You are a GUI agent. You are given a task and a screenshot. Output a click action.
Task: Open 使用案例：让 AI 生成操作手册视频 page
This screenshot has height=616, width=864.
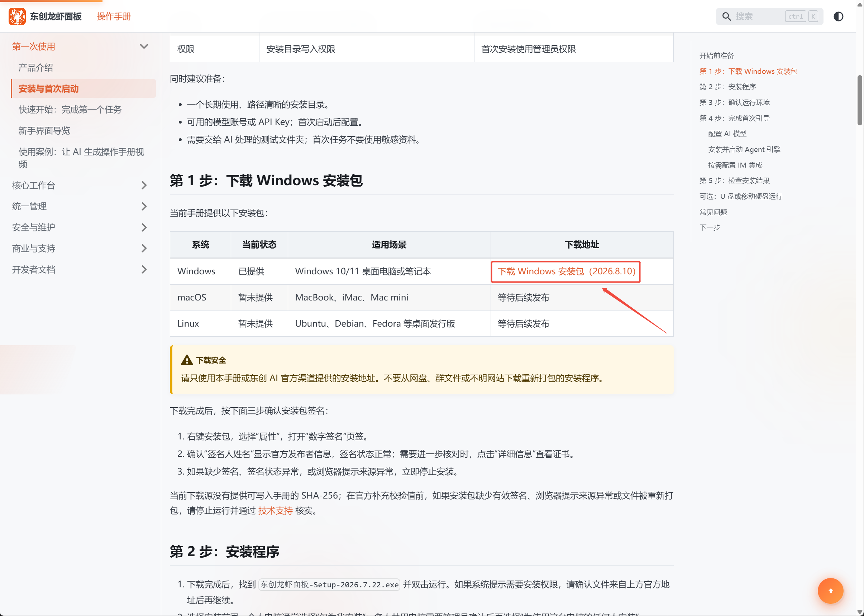[x=81, y=158]
